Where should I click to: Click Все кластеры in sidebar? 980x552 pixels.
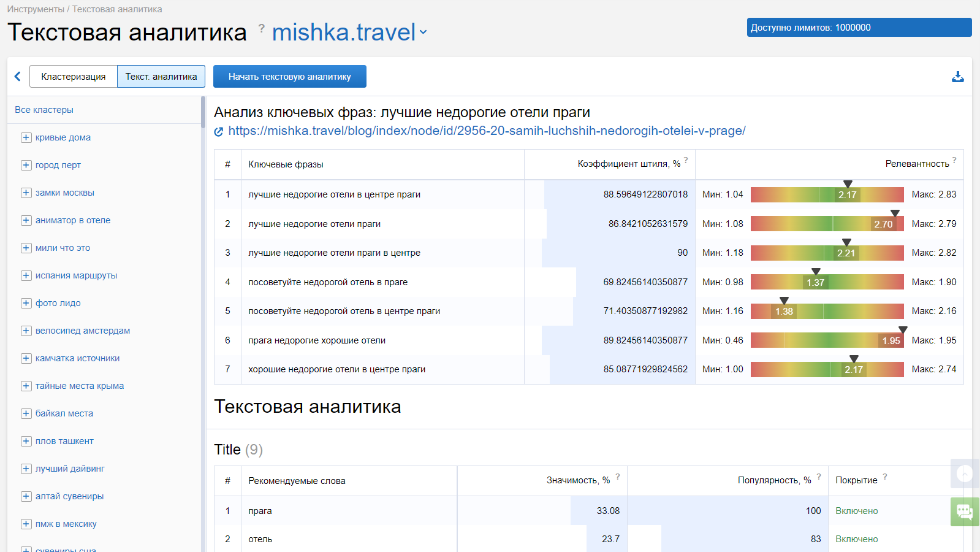click(44, 110)
